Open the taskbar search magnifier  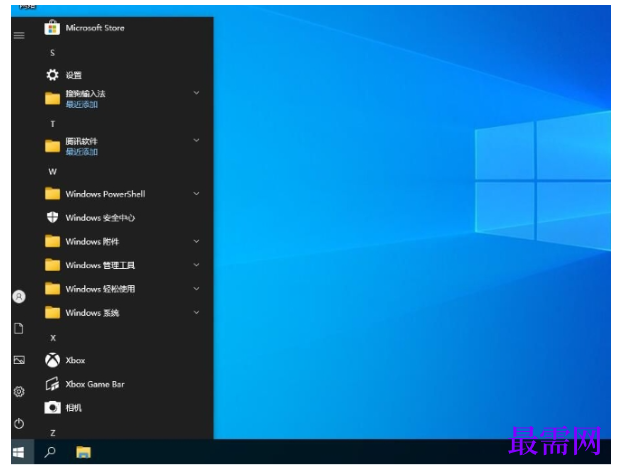click(x=50, y=452)
